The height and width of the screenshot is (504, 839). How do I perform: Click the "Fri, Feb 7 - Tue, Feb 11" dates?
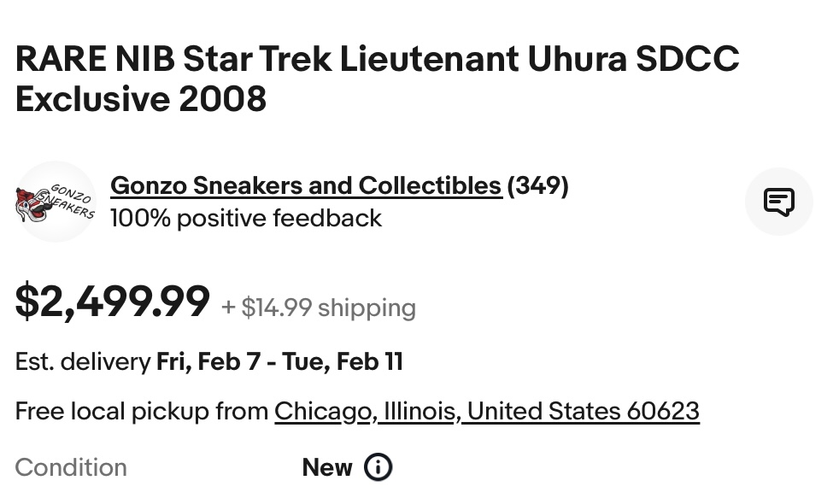[x=279, y=361]
